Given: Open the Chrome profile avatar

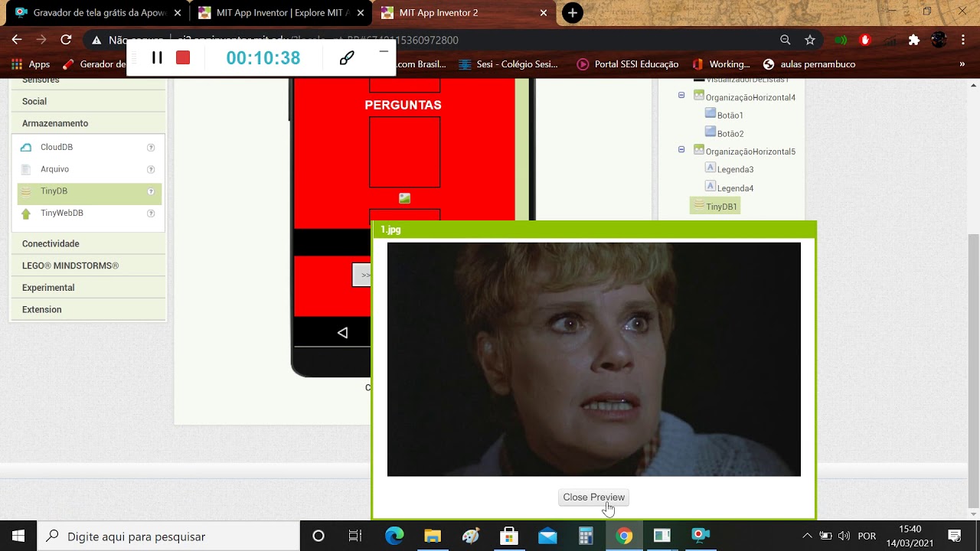Looking at the screenshot, I should (939, 40).
